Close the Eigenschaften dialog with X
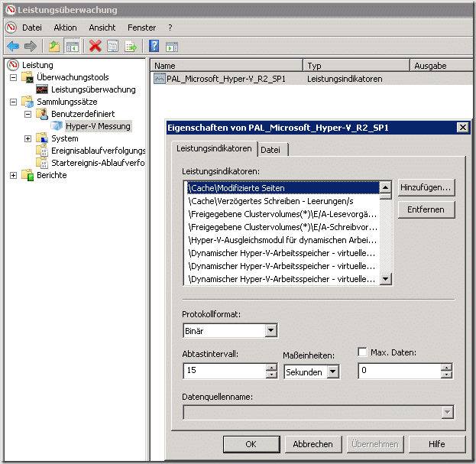 [463, 127]
